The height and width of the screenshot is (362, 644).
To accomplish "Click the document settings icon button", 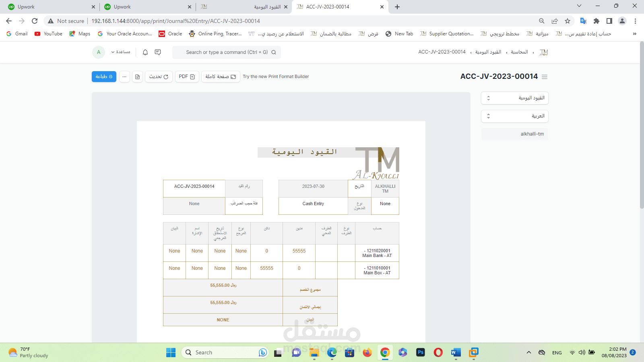I will pos(138,76).
